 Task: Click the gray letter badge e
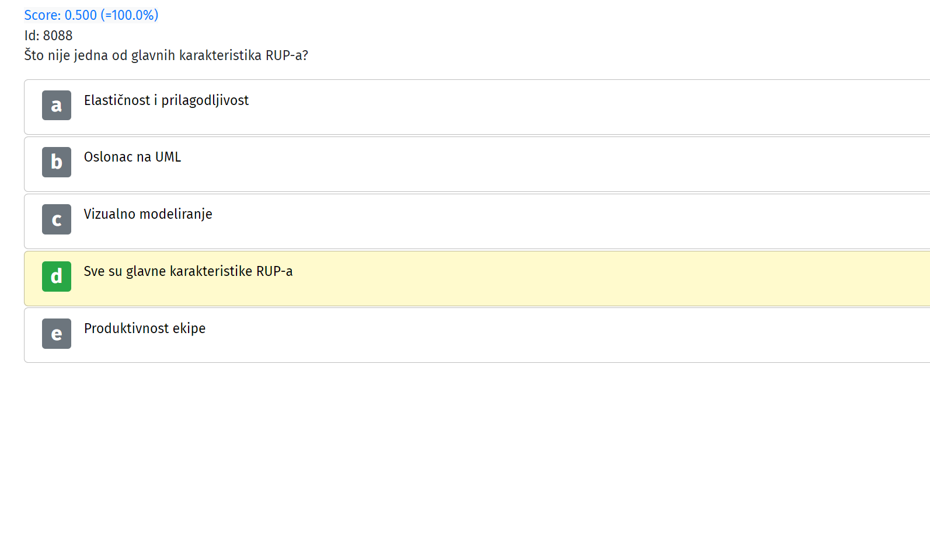point(57,334)
